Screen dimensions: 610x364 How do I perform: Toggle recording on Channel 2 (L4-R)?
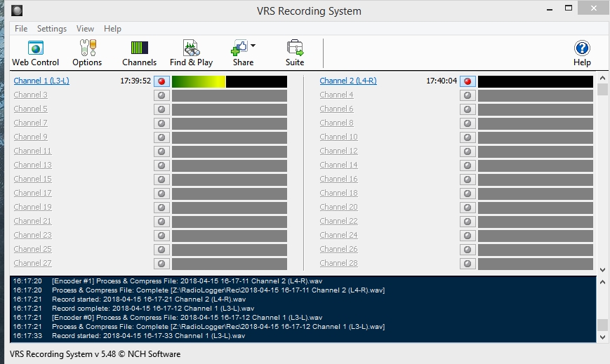(x=468, y=81)
